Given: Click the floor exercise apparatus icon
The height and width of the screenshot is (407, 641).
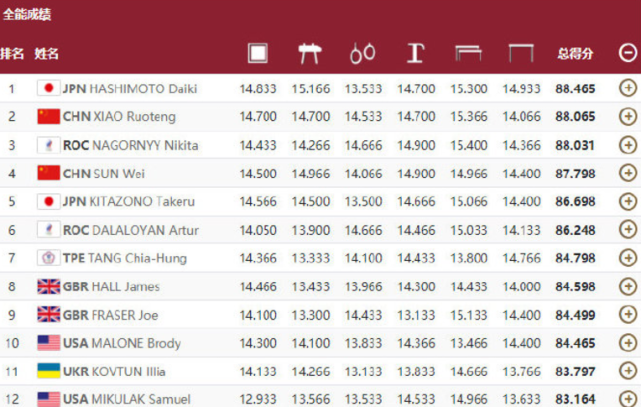Looking at the screenshot, I should tap(258, 53).
